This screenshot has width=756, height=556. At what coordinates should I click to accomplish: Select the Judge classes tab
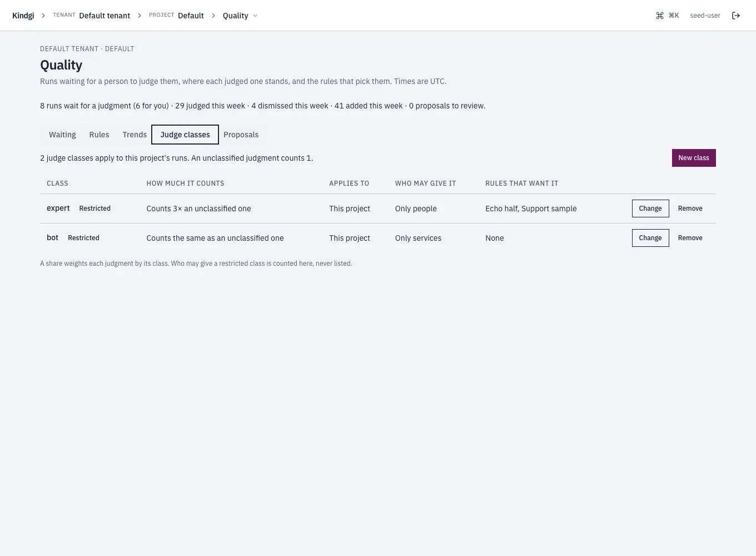(185, 135)
